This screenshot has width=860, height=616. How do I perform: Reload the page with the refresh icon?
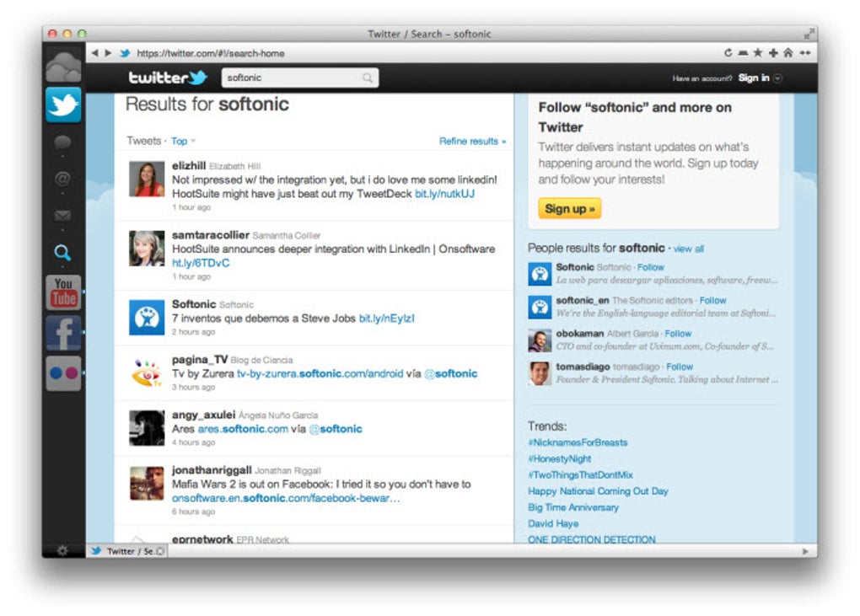click(x=728, y=52)
